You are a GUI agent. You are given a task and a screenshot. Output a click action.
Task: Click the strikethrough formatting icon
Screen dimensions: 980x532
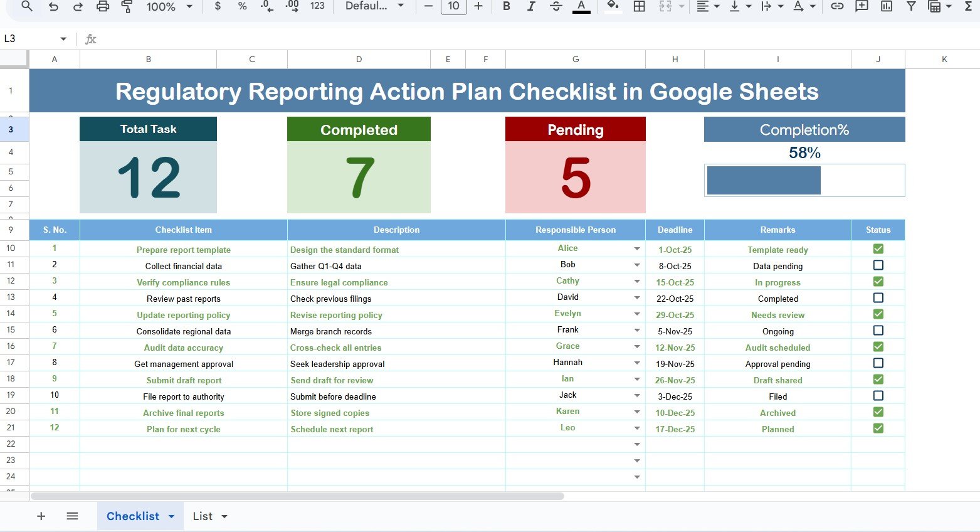pyautogui.click(x=556, y=6)
